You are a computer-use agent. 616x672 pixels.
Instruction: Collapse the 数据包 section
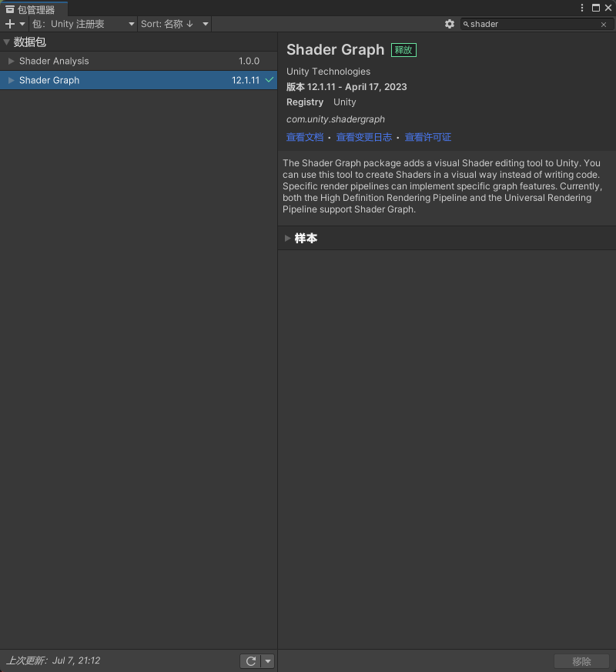[6, 42]
